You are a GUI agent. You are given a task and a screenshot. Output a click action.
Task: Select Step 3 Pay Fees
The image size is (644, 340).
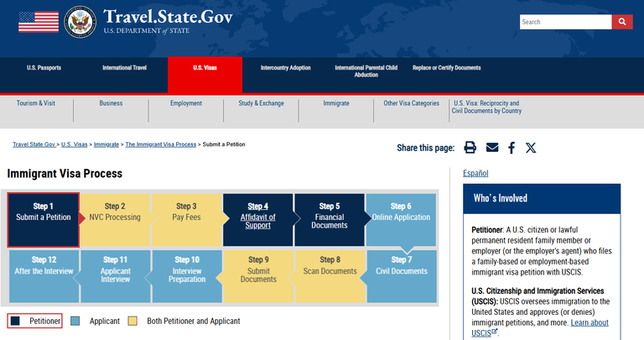186,220
